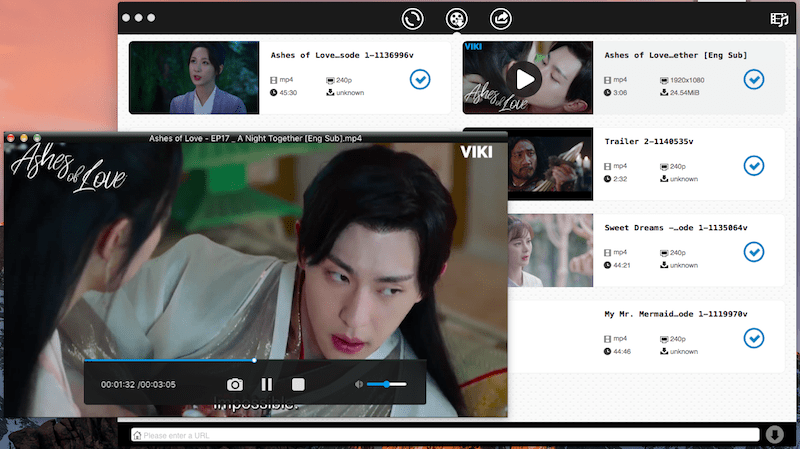The image size is (800, 449).
Task: Toggle checkmark for Ashes of Love…sode 1-1136996v
Action: [420, 80]
